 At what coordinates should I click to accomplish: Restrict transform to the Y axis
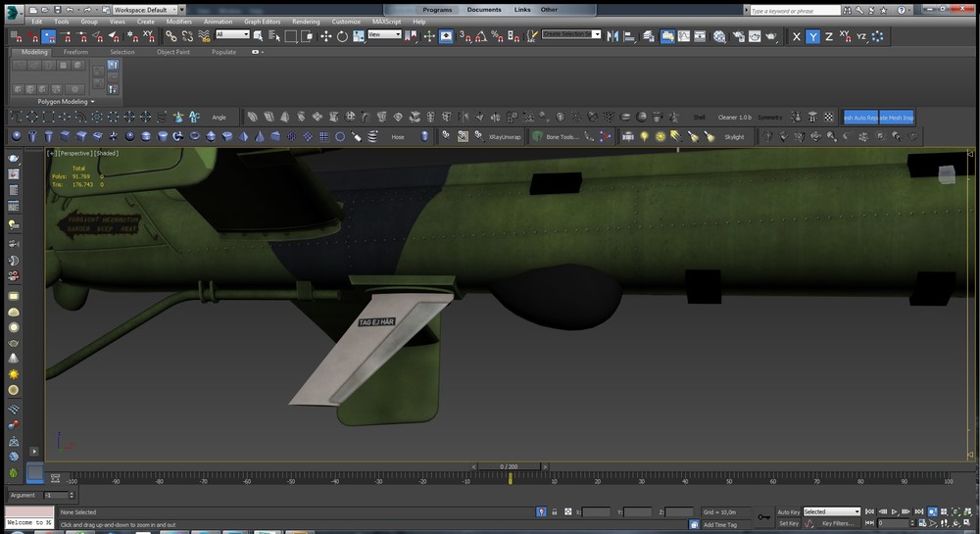812,36
